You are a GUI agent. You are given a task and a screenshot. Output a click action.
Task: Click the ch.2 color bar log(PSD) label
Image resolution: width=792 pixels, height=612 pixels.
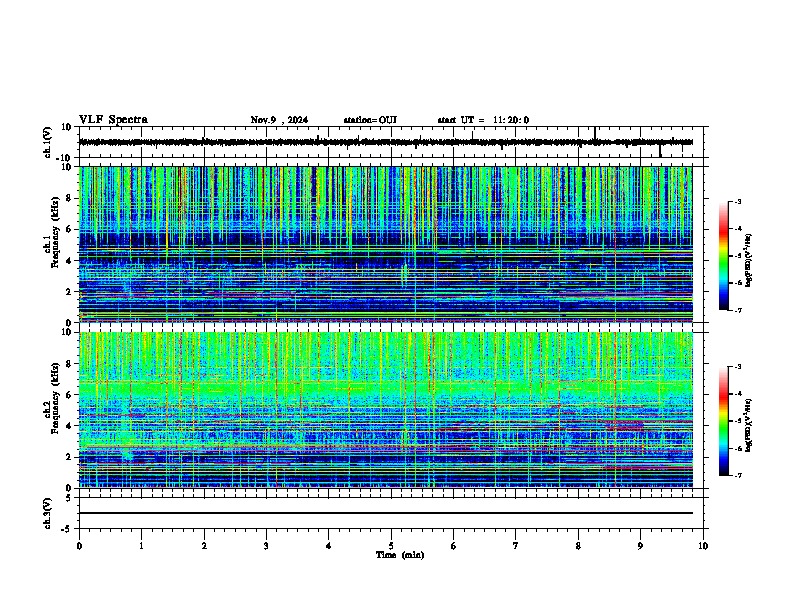[748, 425]
